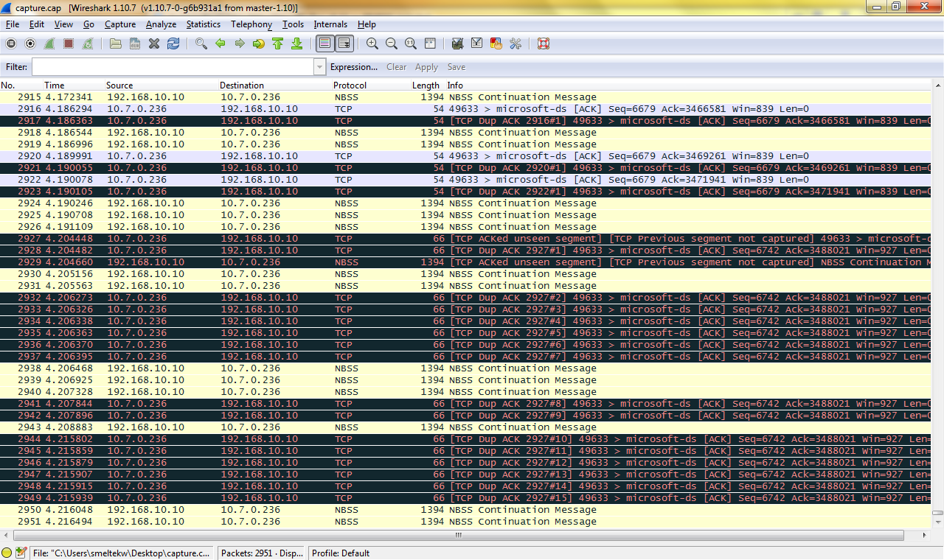Open the List available capture interfaces icon

[x=10, y=43]
